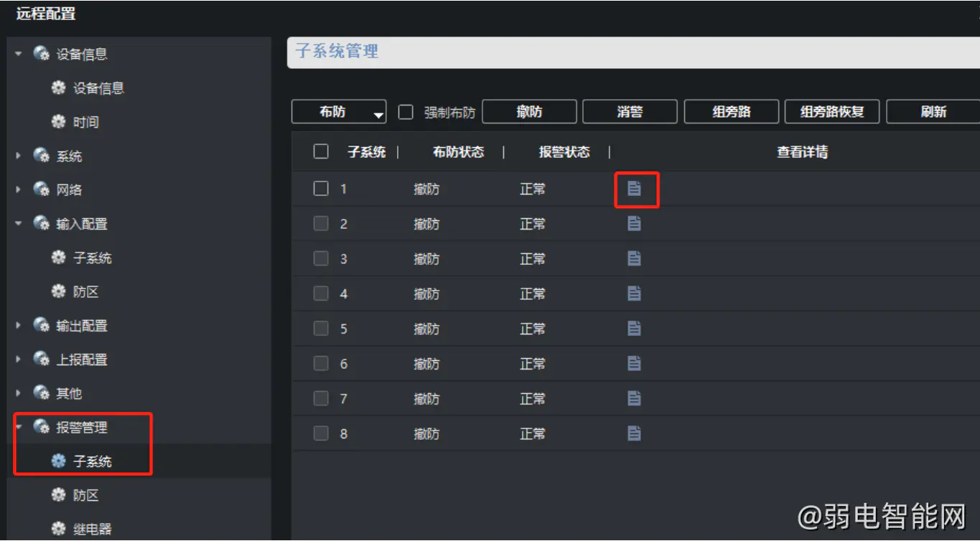The height and width of the screenshot is (541, 980).
Task: Select child 设备信息 tree item
Action: click(x=98, y=88)
